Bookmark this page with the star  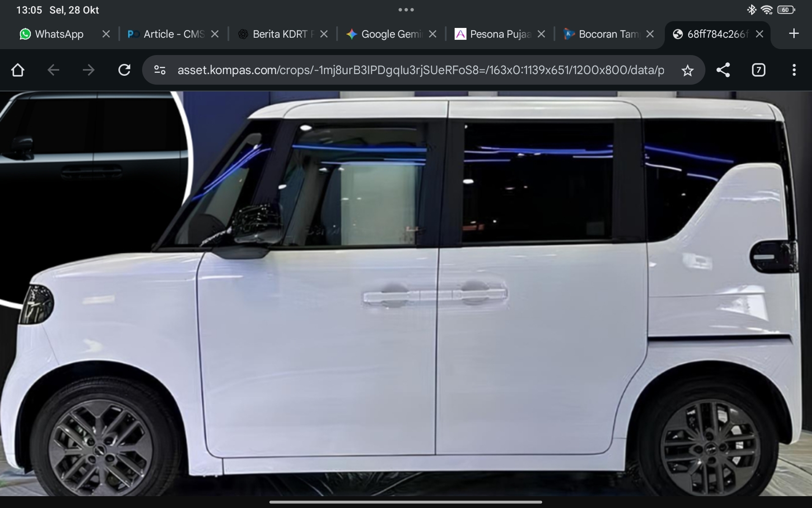[x=688, y=70]
